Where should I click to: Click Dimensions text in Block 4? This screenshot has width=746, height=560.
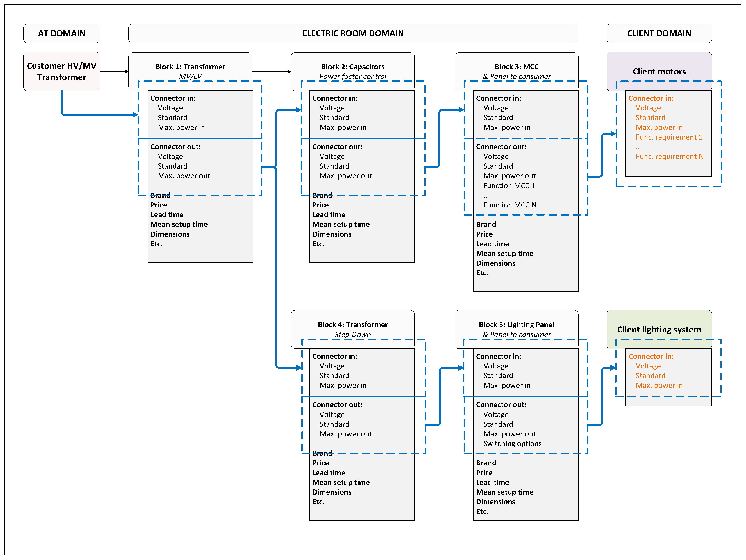(332, 492)
